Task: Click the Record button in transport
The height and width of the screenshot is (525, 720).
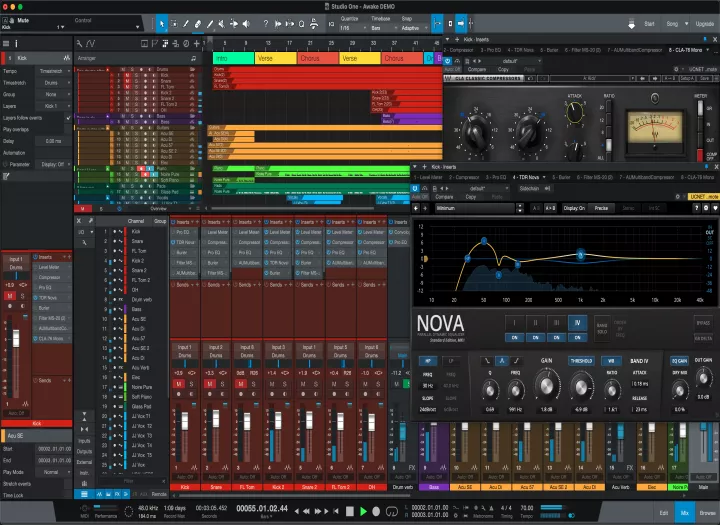Action: [376, 511]
